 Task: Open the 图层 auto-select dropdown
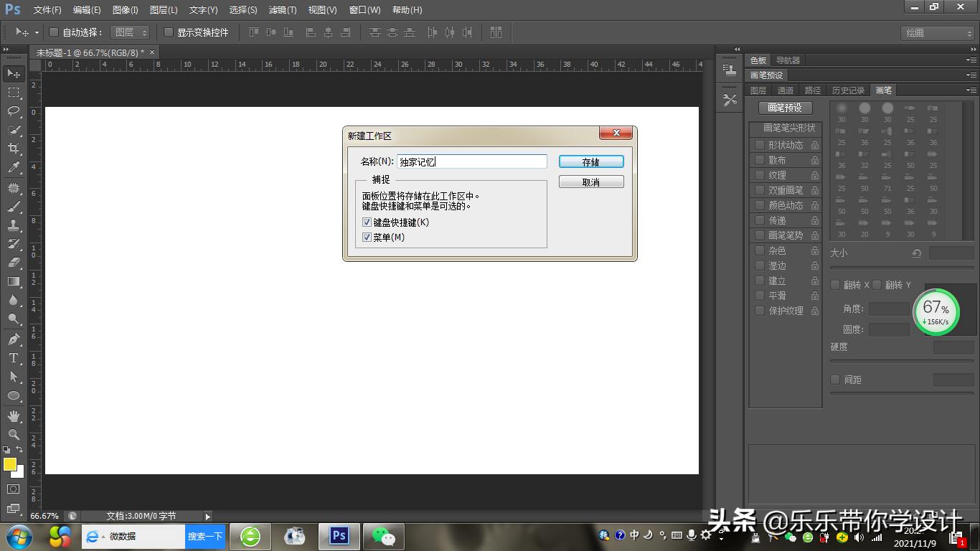coord(130,32)
